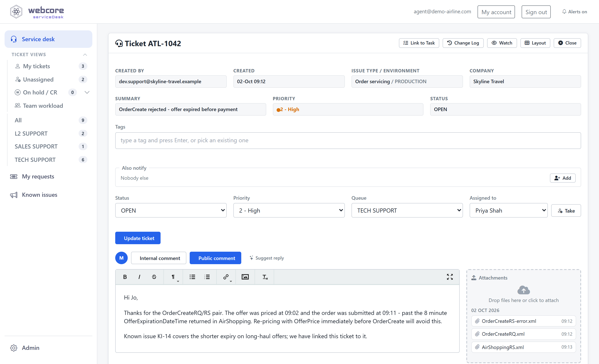The width and height of the screenshot is (599, 364).
Task: Toggle Alerts on bell notification
Action: (x=574, y=12)
